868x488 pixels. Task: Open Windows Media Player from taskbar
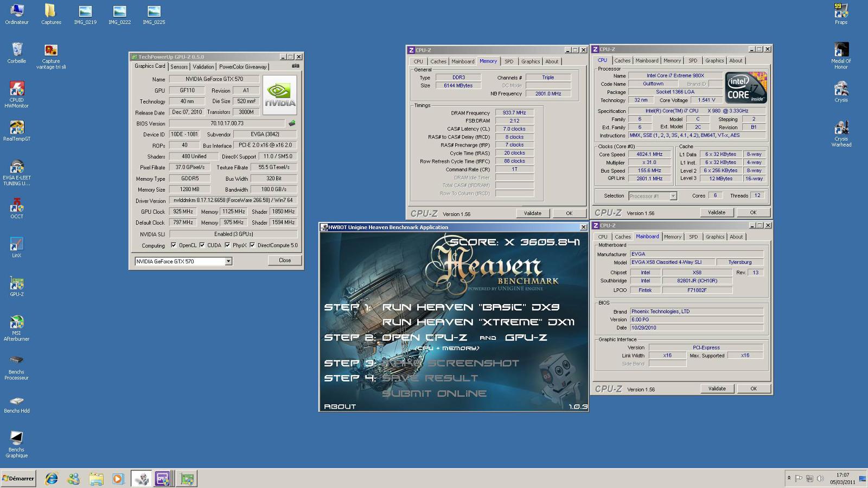[118, 479]
